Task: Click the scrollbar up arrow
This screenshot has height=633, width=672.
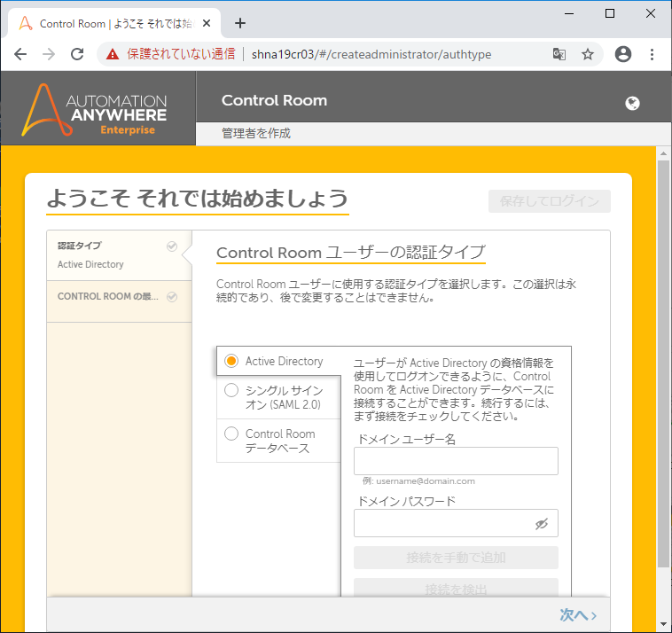Action: click(x=663, y=153)
